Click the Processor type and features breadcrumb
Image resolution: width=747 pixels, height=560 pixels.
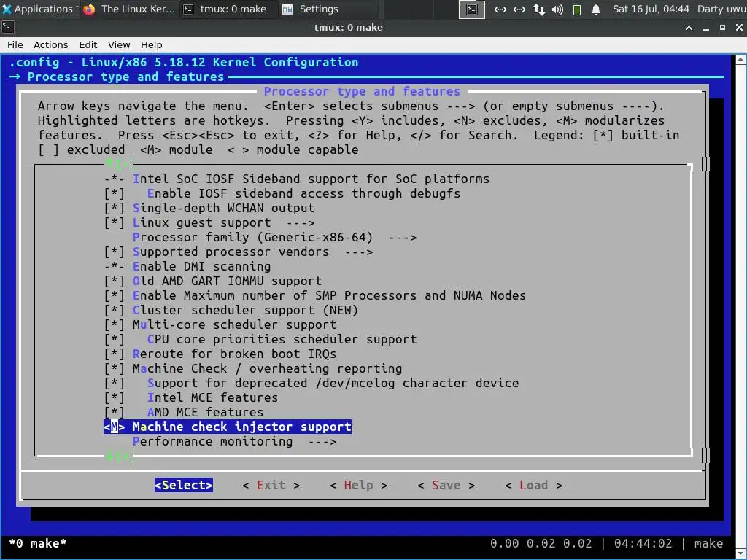point(125,77)
